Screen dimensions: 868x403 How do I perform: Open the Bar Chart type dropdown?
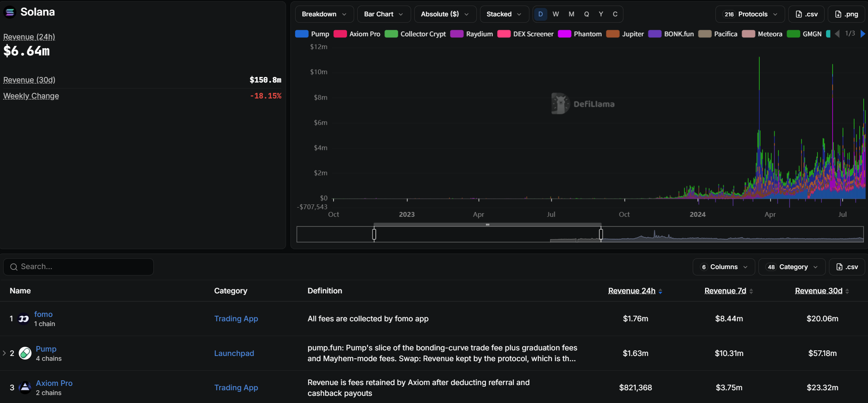[384, 14]
